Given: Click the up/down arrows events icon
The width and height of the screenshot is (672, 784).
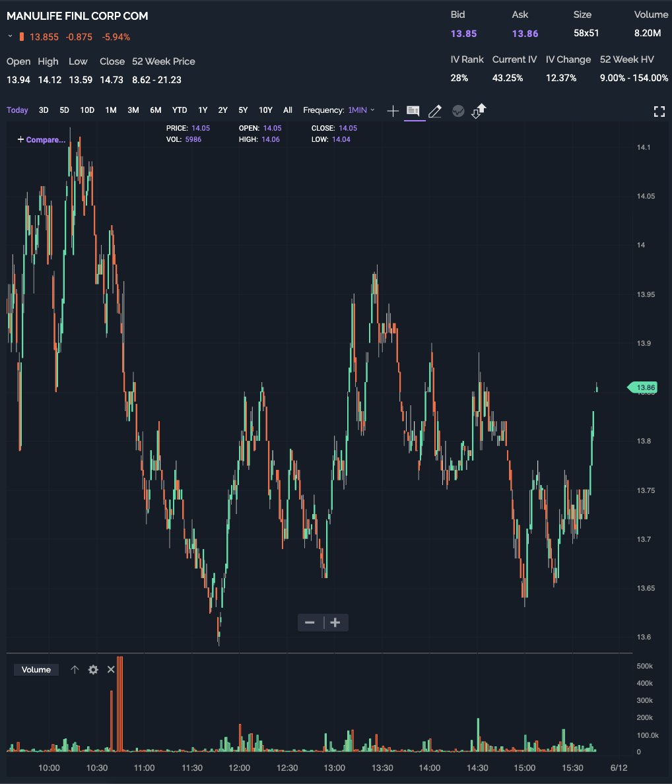Looking at the screenshot, I should [x=479, y=110].
